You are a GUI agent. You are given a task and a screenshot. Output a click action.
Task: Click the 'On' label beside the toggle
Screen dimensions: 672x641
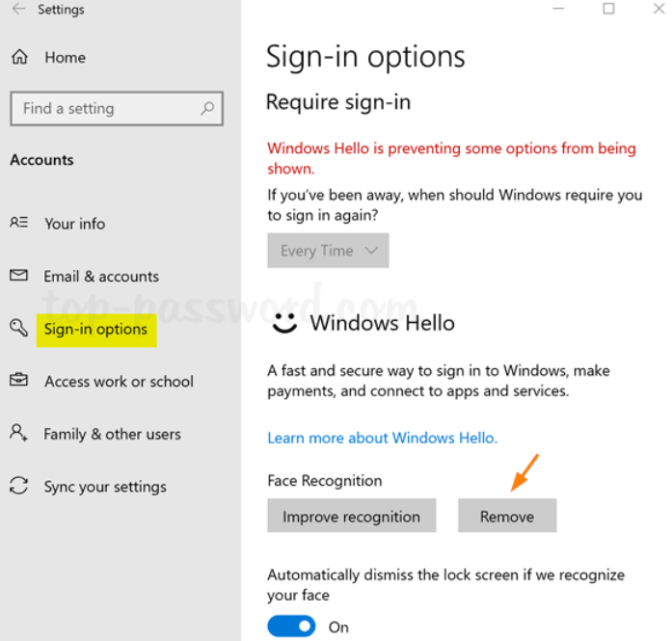338,628
